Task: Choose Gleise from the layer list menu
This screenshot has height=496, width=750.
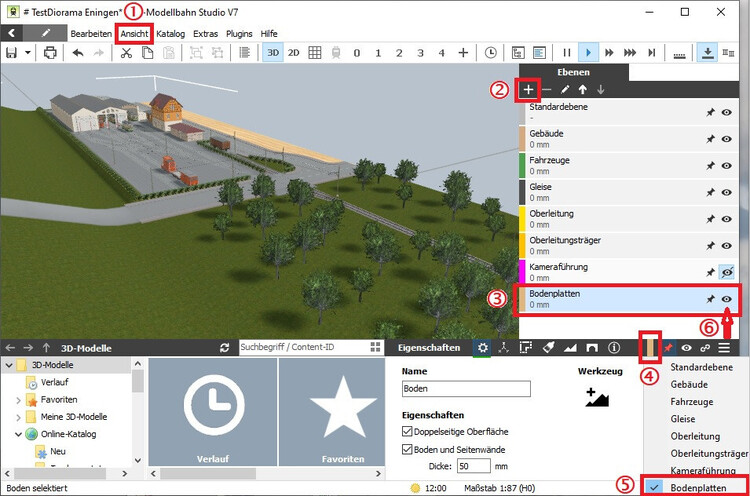Action: [683, 419]
